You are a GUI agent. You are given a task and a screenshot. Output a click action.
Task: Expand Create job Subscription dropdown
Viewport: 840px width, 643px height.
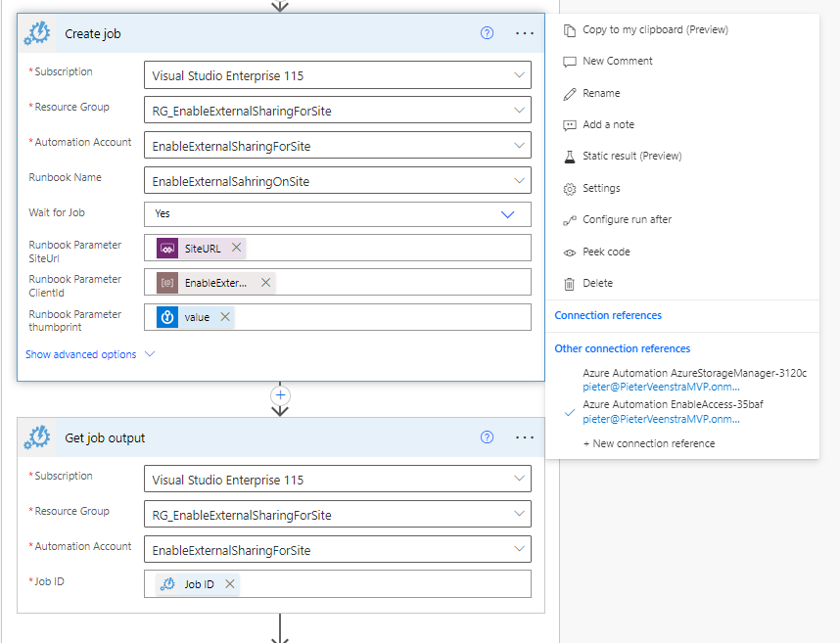click(519, 75)
